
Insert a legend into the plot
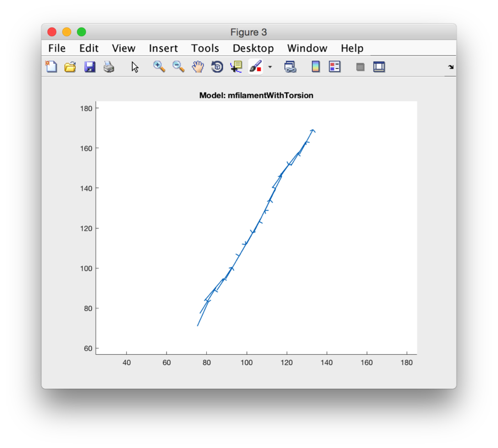tap(334, 66)
